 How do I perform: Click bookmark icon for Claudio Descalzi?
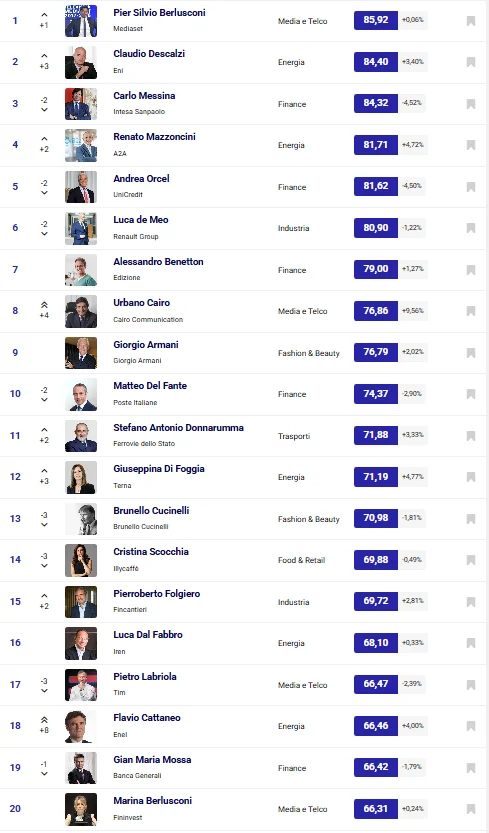pos(471,62)
